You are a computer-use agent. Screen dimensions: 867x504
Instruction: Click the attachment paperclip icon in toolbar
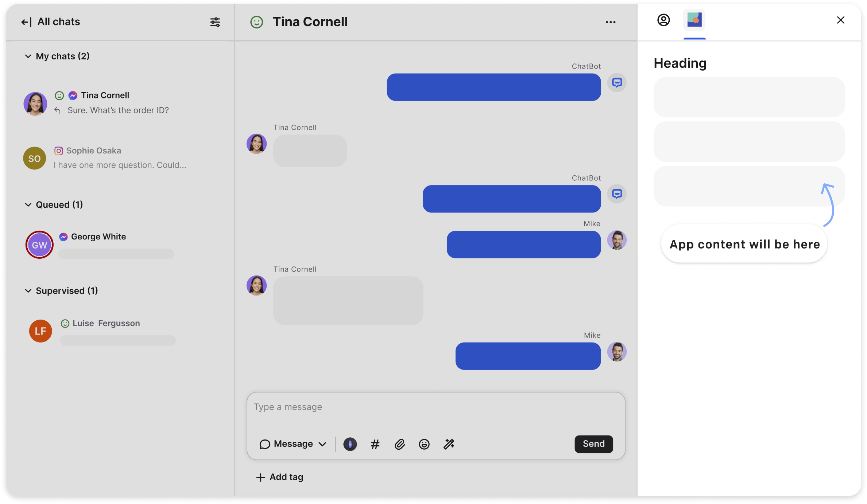(399, 444)
